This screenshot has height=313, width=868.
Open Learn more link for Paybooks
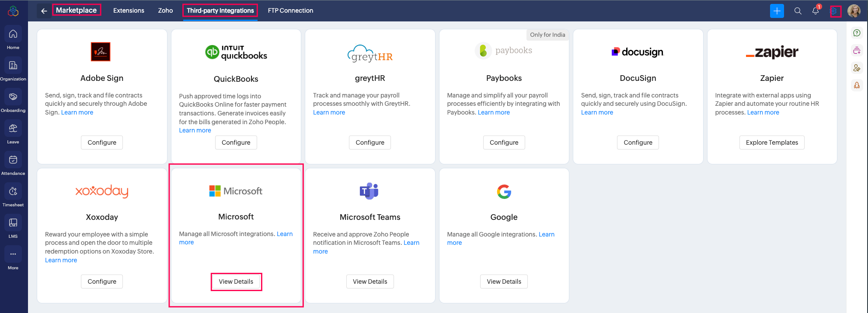click(494, 112)
